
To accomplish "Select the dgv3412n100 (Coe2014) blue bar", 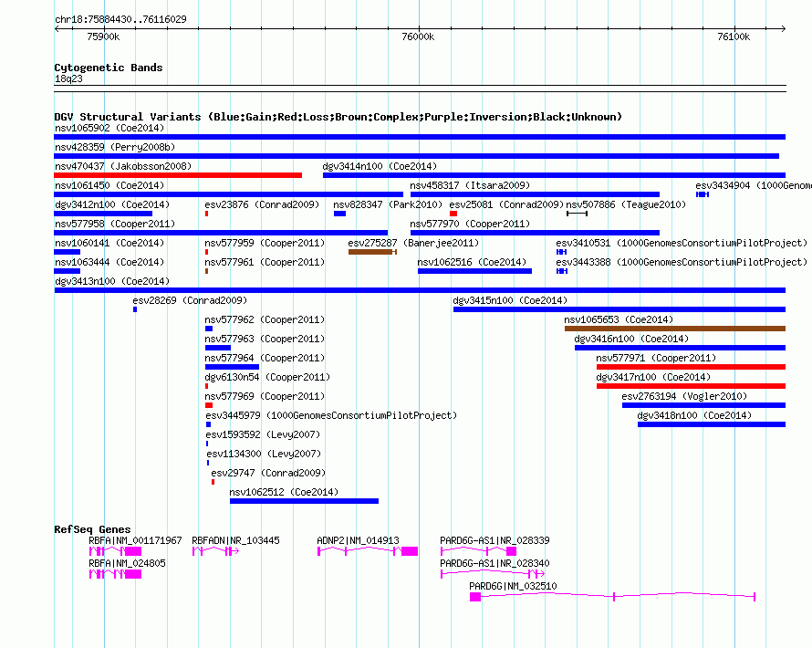I will 103,214.
